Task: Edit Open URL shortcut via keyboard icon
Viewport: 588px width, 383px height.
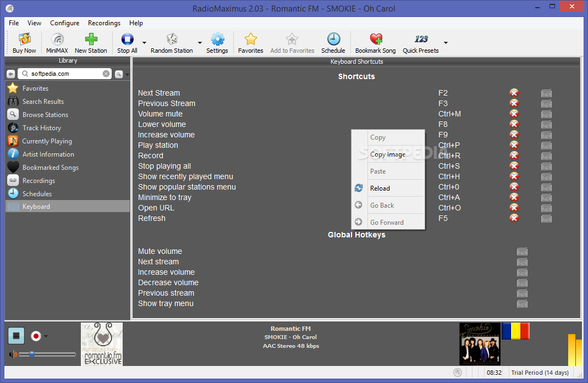Action: 546,208
